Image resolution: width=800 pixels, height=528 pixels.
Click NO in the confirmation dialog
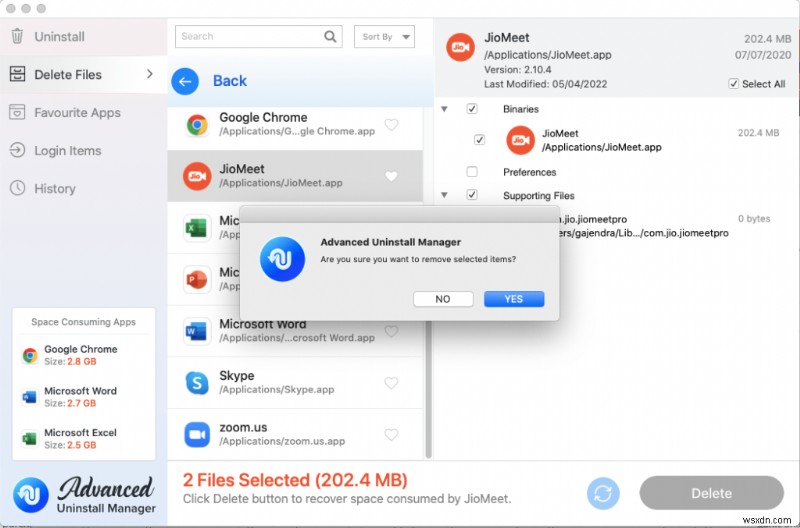pos(443,299)
